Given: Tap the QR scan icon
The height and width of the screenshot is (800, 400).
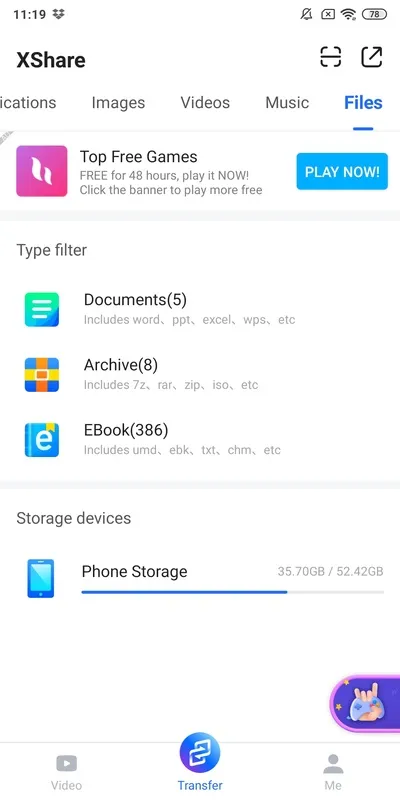Looking at the screenshot, I should tap(330, 57).
